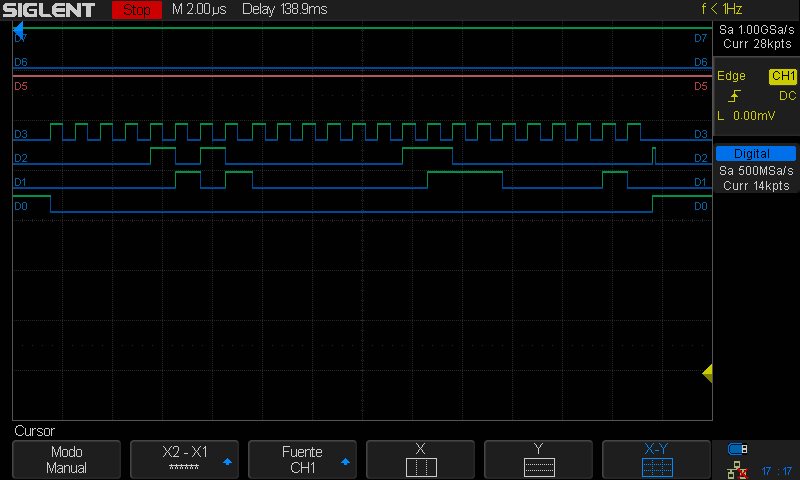Click the right-side D0 channel label
This screenshot has height=480, width=800.
pyautogui.click(x=701, y=206)
